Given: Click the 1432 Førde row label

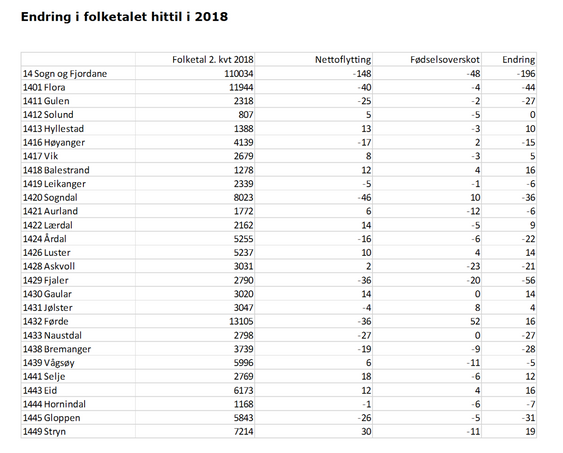Looking at the screenshot, I should pos(46,321).
